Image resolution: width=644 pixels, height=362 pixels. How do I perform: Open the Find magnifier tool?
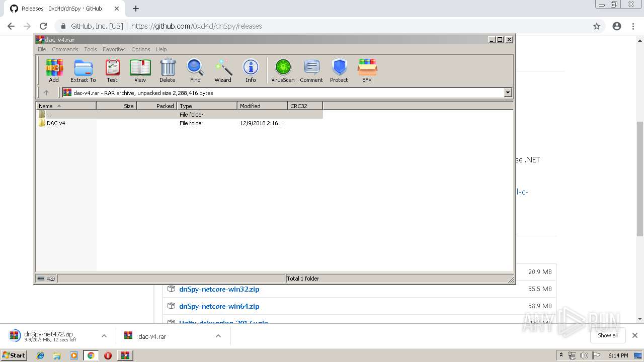(195, 70)
